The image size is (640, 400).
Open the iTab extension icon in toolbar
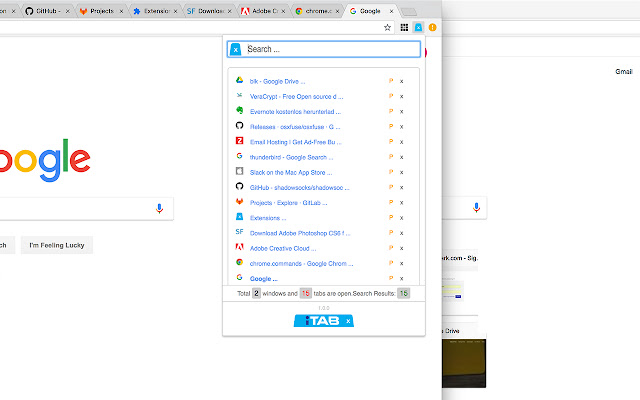click(x=418, y=27)
